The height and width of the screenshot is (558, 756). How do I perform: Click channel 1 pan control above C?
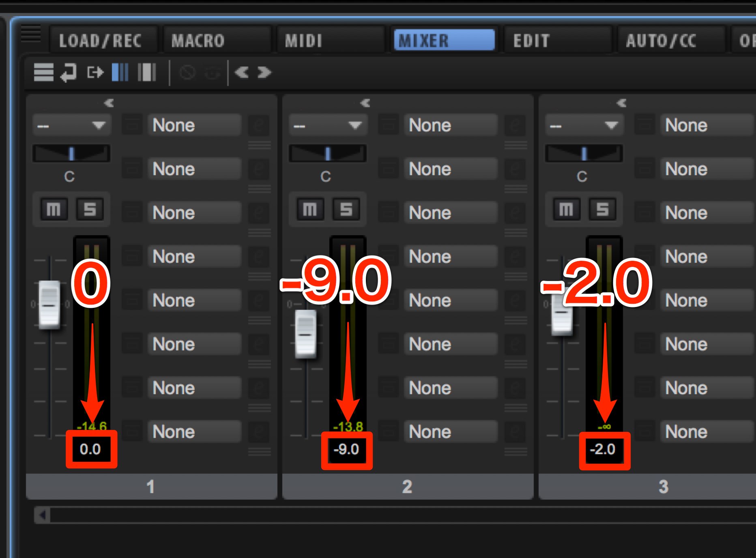[71, 154]
